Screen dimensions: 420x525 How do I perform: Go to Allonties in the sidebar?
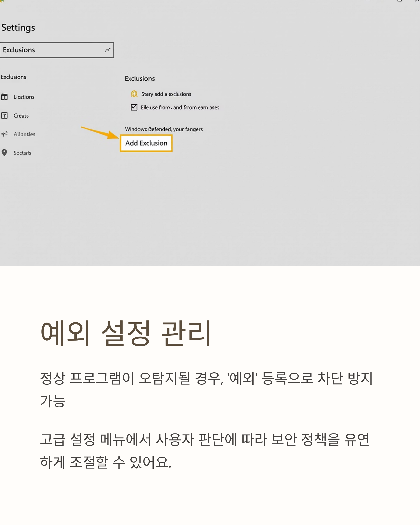24,134
